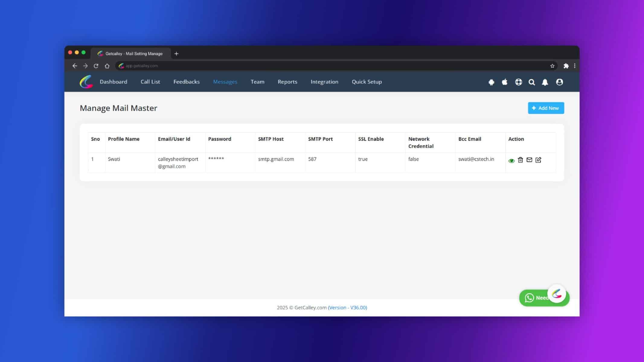
Task: Click the SSL Enable true value field
Action: pos(363,159)
